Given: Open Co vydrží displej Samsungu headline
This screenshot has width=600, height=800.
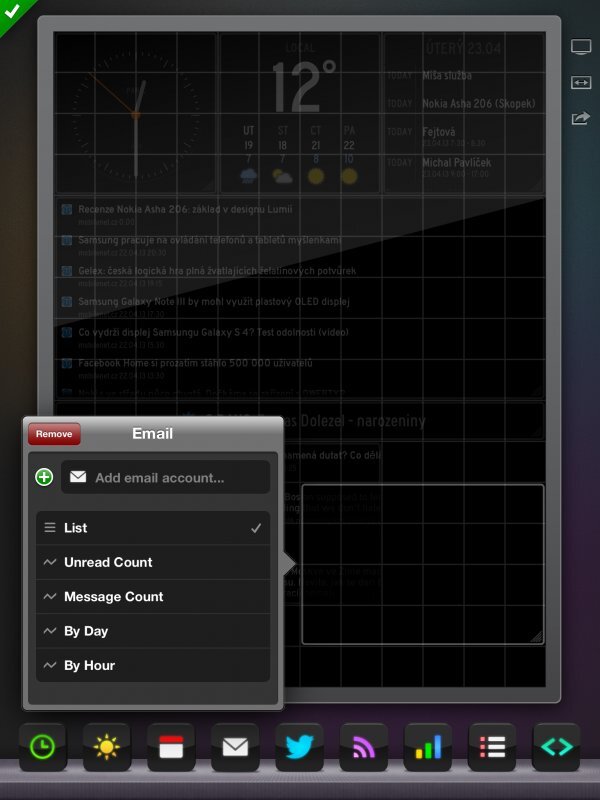Looking at the screenshot, I should (213, 332).
